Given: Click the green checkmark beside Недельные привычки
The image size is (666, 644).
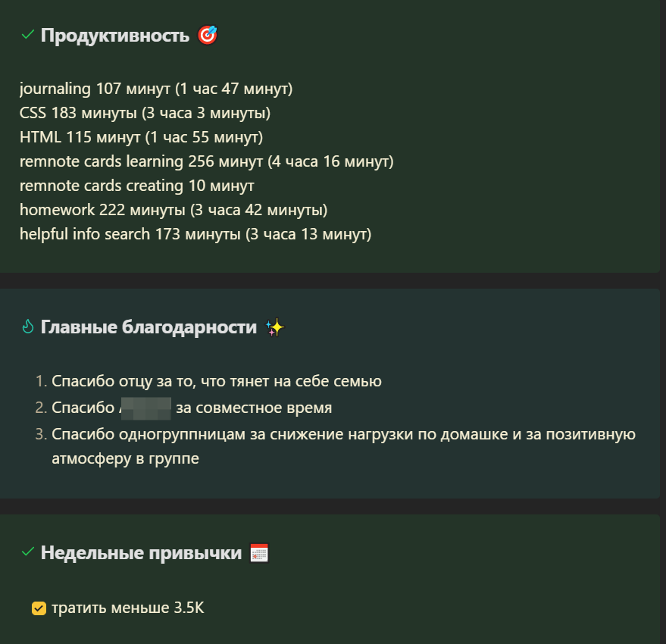Looking at the screenshot, I should tap(27, 552).
